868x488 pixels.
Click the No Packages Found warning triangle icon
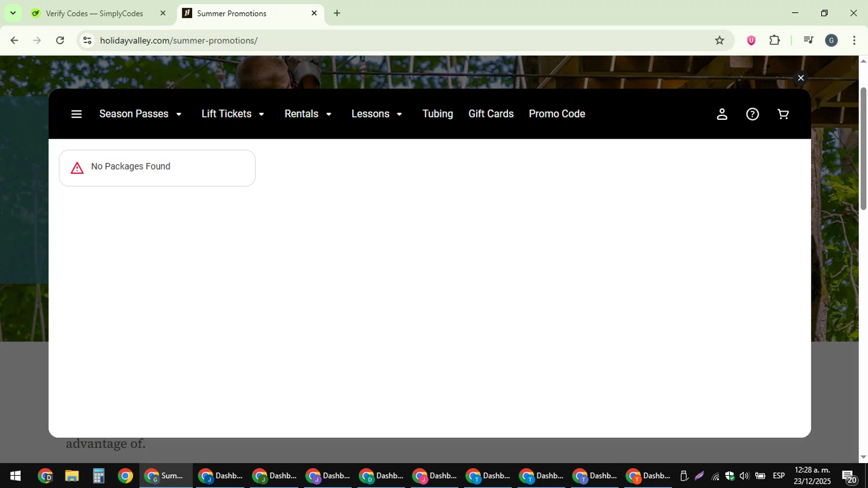(77, 168)
